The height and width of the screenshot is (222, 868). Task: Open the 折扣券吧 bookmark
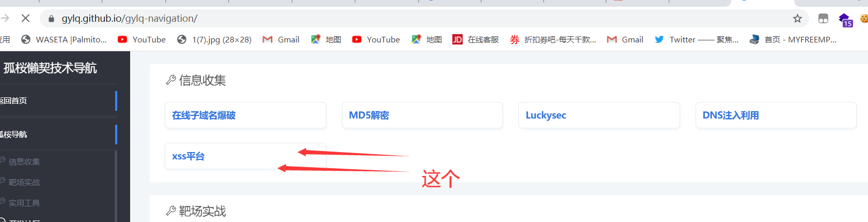click(553, 39)
